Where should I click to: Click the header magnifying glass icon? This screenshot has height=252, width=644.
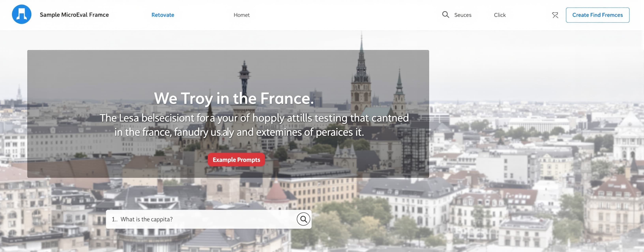point(446,15)
